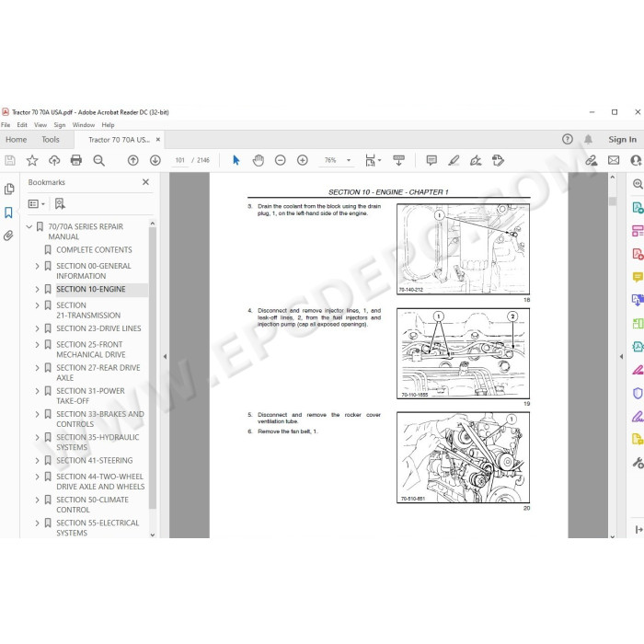Print the document
The height and width of the screenshot is (644, 644).
[76, 160]
